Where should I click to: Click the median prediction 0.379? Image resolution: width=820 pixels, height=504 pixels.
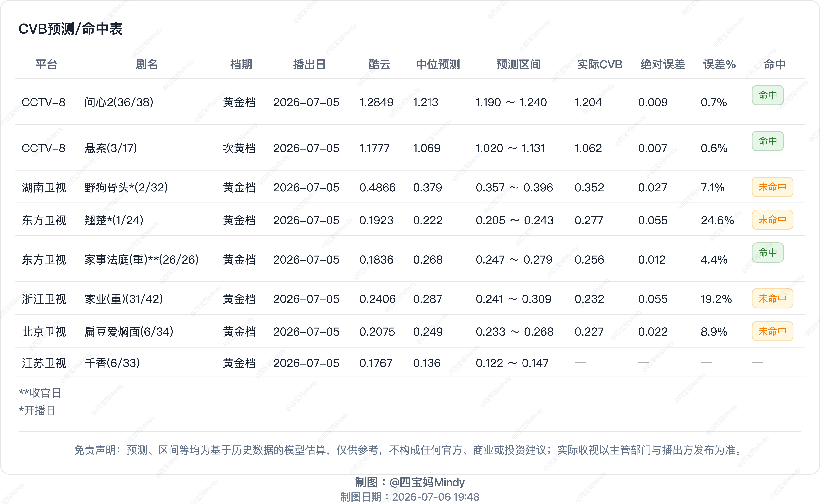pyautogui.click(x=428, y=187)
